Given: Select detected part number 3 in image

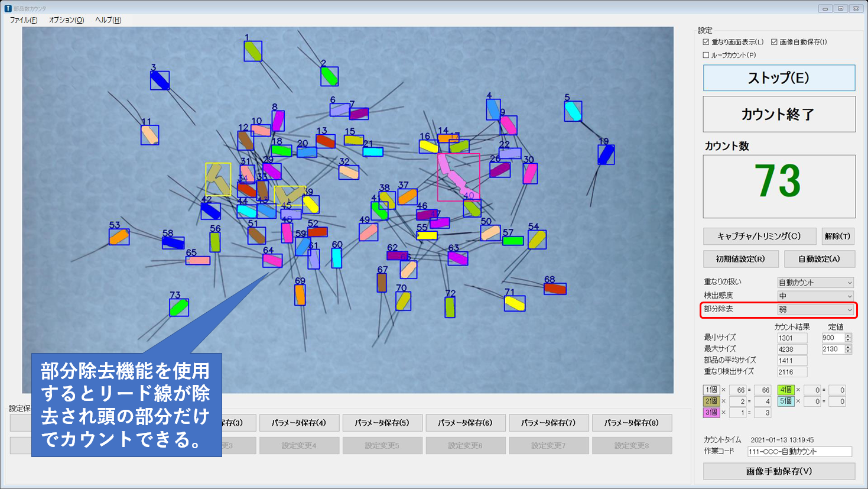Looking at the screenshot, I should [160, 80].
